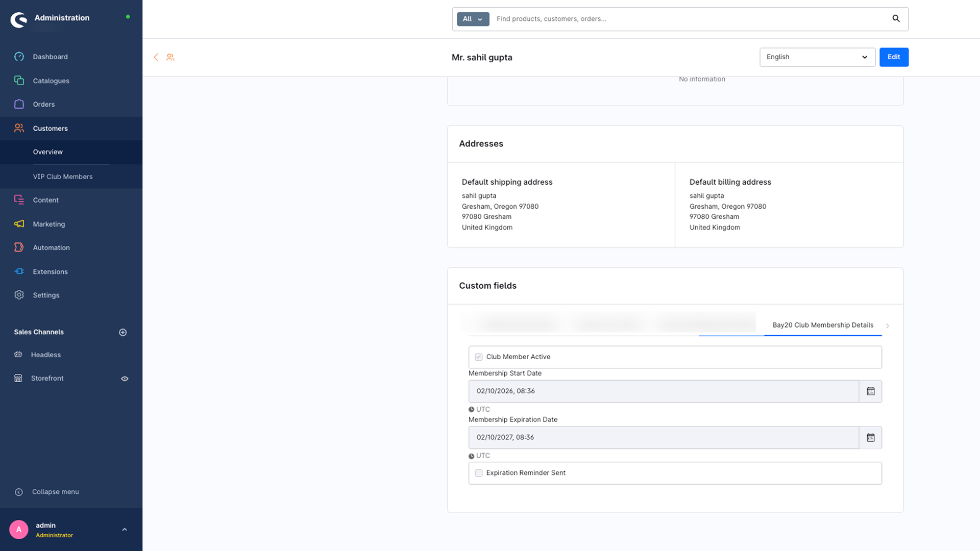Screen dimensions: 980x551
Task: Add a new sales channel with plus icon
Action: click(x=123, y=332)
